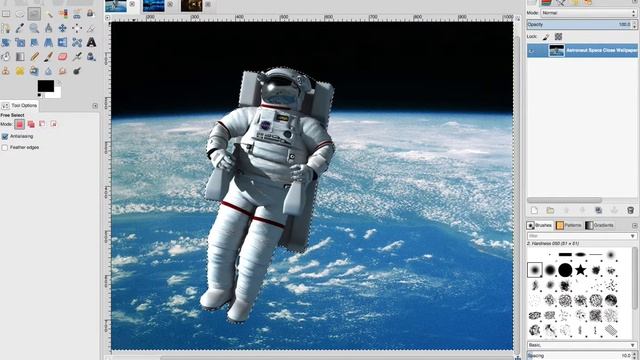Open the layer Mode dropdown showing Normal
Screen dimensions: 640x360
589,13
